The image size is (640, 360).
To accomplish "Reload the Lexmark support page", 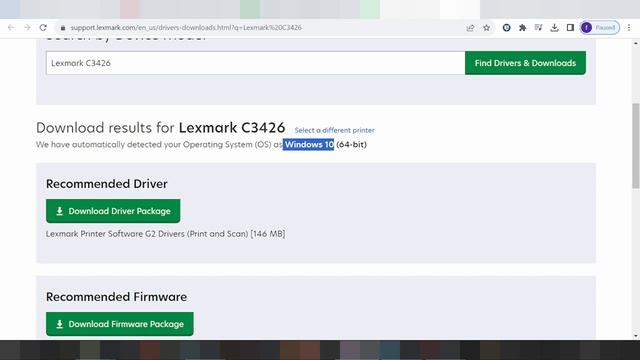I will (x=43, y=28).
